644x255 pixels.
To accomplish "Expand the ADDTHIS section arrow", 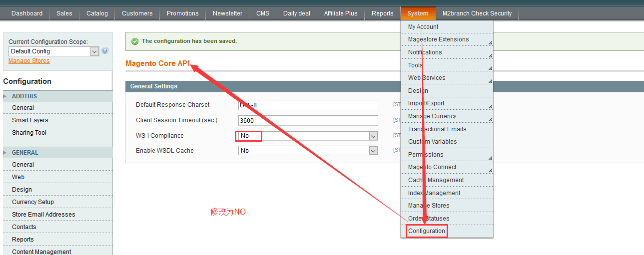I will point(5,96).
